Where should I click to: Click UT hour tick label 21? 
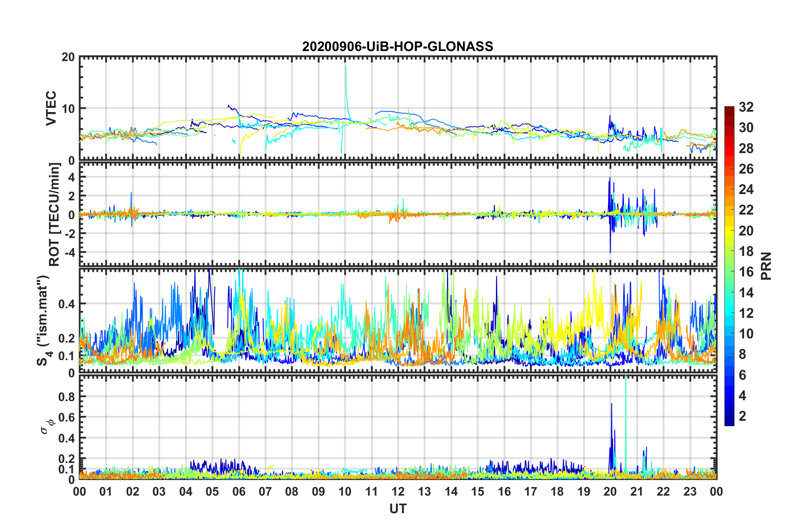(x=637, y=491)
